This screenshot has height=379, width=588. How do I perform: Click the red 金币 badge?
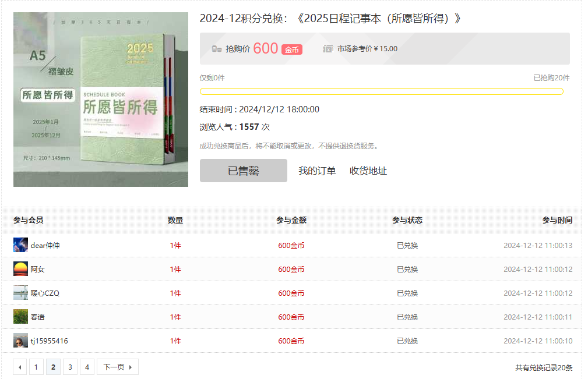pos(291,49)
